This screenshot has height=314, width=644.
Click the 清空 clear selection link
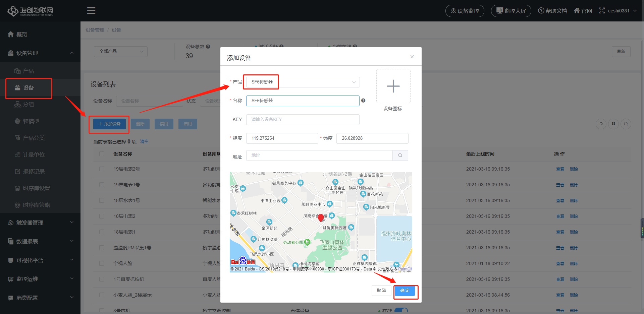click(144, 142)
